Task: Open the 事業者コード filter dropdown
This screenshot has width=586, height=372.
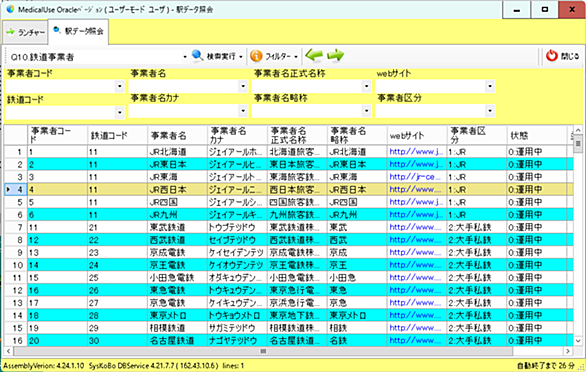Action: tap(120, 86)
